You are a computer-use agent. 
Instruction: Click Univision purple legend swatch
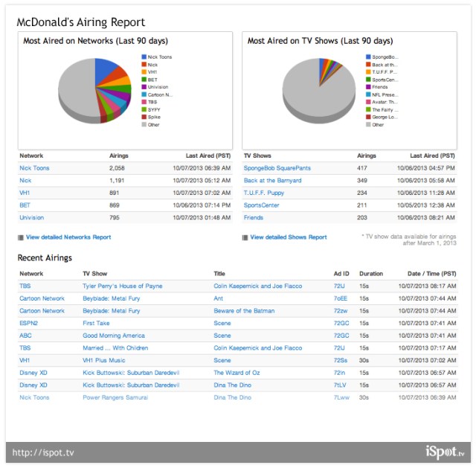(144, 87)
